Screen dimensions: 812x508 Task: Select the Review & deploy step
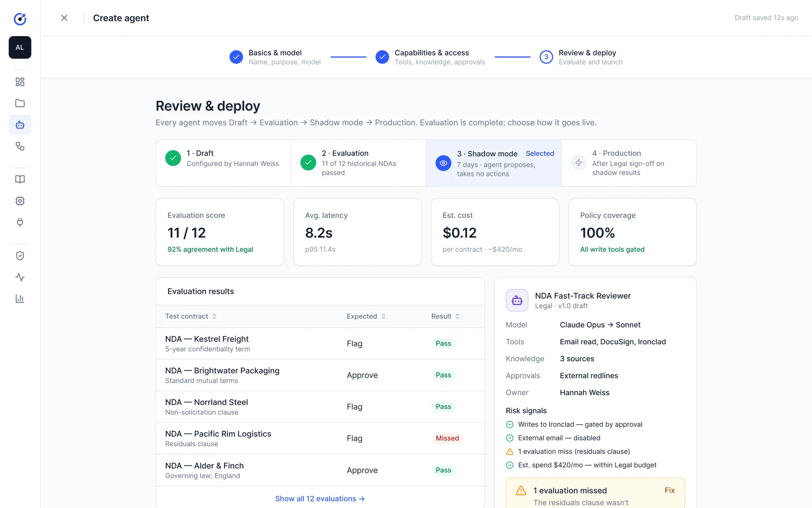(581, 57)
